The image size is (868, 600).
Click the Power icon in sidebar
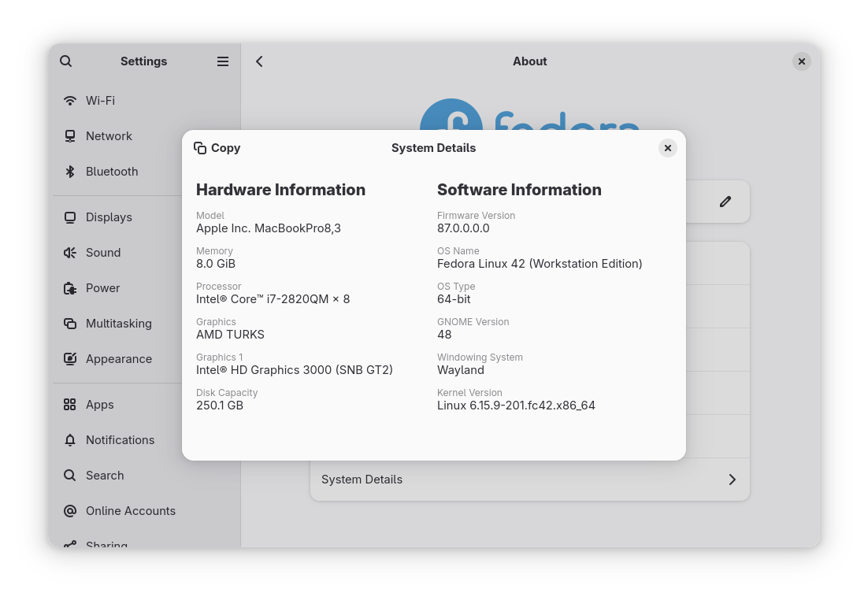tap(70, 288)
